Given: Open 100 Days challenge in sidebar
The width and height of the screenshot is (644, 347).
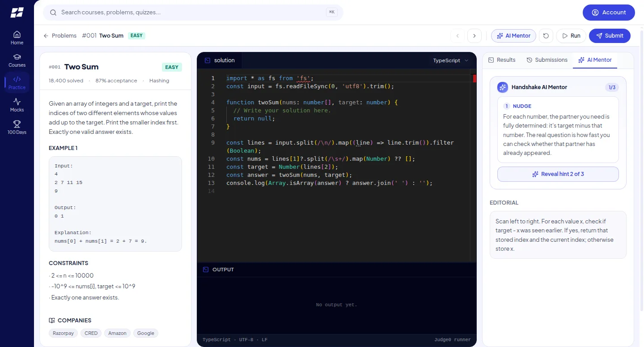Looking at the screenshot, I should pyautogui.click(x=17, y=127).
